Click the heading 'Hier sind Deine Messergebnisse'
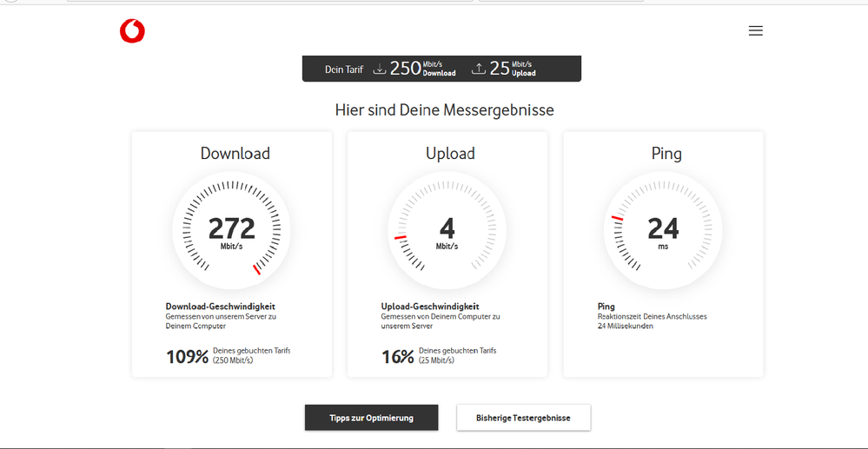The height and width of the screenshot is (449, 868). click(x=445, y=109)
